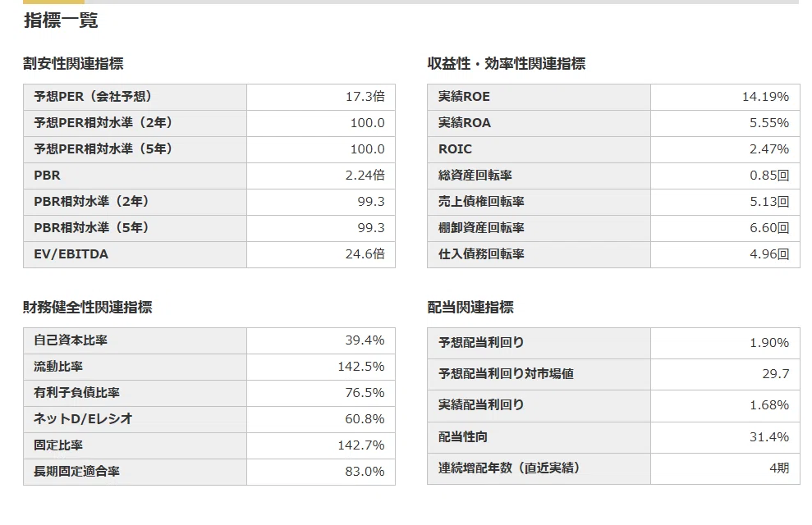This screenshot has width=812, height=525.
Task: Select the 財務健全性関連指標 section heading
Action: [x=88, y=308]
